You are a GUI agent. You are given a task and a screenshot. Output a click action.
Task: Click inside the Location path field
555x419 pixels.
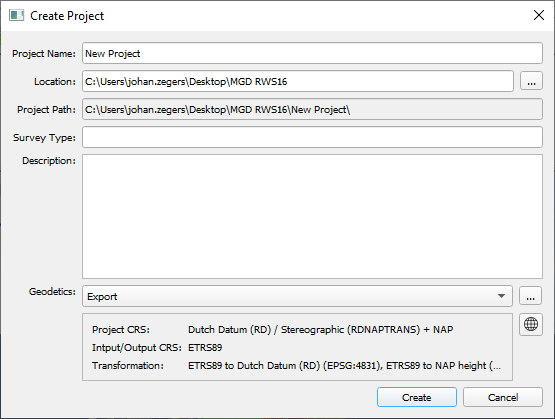298,81
